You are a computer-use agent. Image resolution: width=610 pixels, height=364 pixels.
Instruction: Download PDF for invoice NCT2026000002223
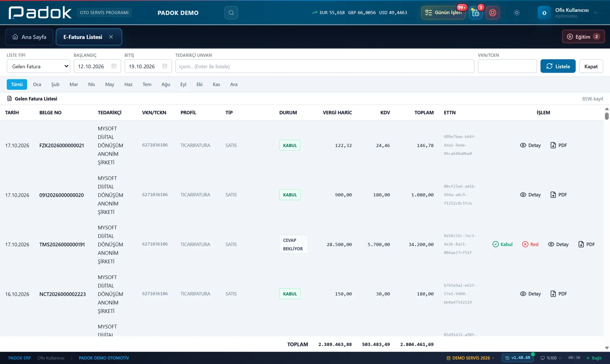pos(559,294)
